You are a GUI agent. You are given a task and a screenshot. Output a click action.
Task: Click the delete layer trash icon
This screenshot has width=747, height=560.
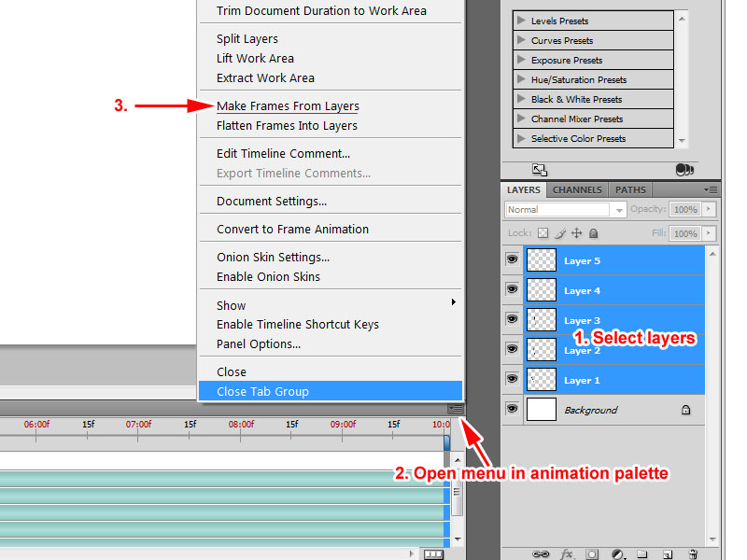point(693,553)
